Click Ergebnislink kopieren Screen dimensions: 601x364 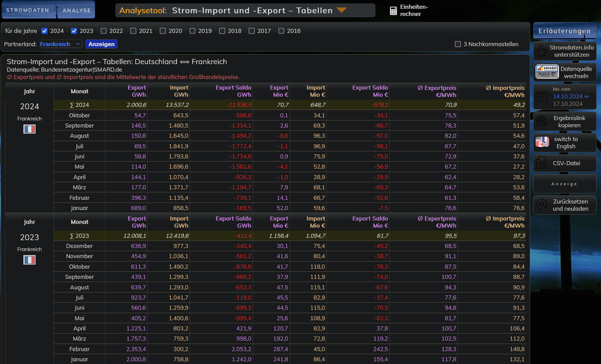coord(565,121)
